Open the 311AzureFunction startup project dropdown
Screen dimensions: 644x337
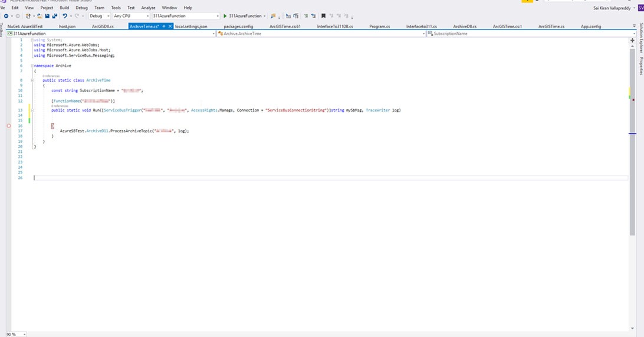(x=186, y=16)
